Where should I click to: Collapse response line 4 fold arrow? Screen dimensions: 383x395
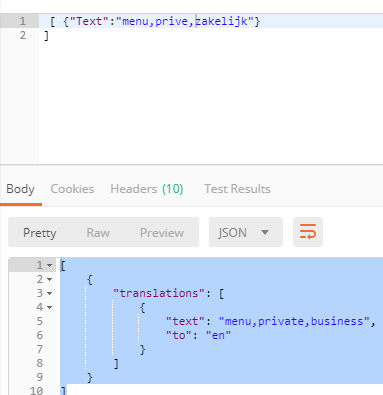tap(50, 307)
